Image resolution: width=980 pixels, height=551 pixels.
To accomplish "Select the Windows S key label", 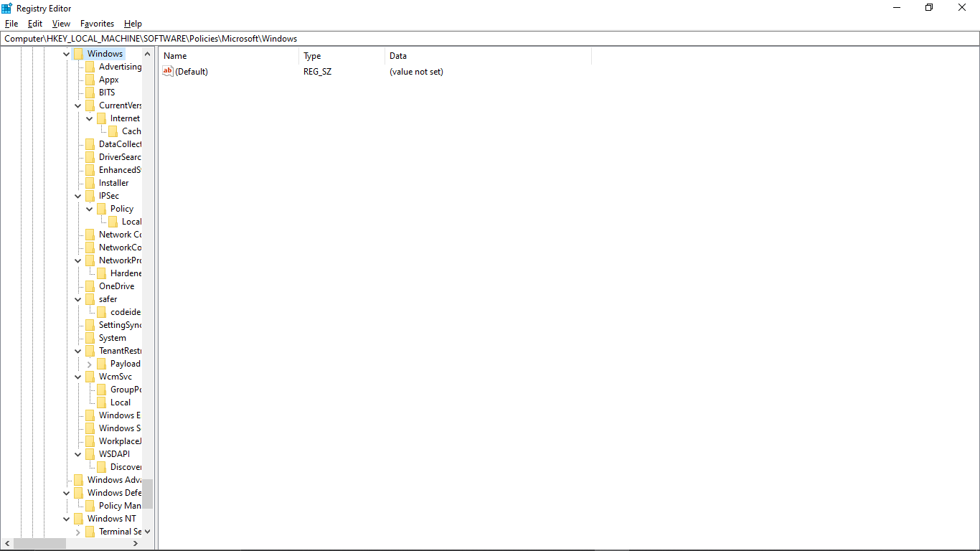I will click(120, 428).
